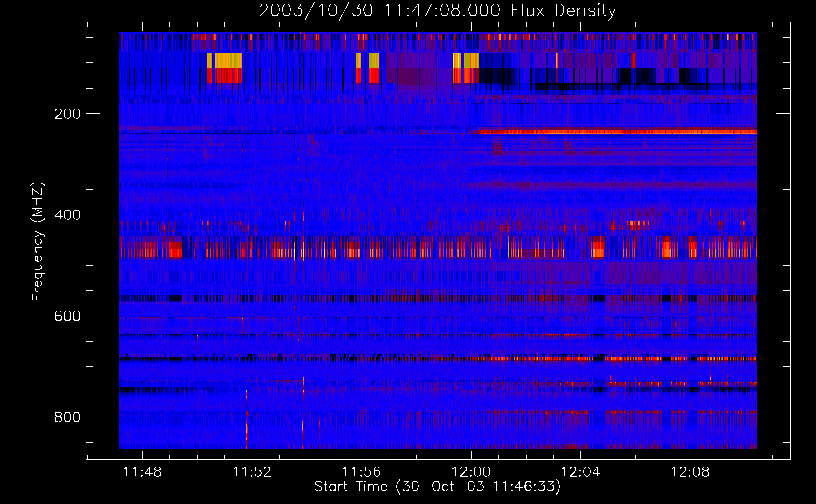Viewport: 816px width, 504px height.
Task: Click the "12:08" time tick label
Action: pyautogui.click(x=690, y=472)
